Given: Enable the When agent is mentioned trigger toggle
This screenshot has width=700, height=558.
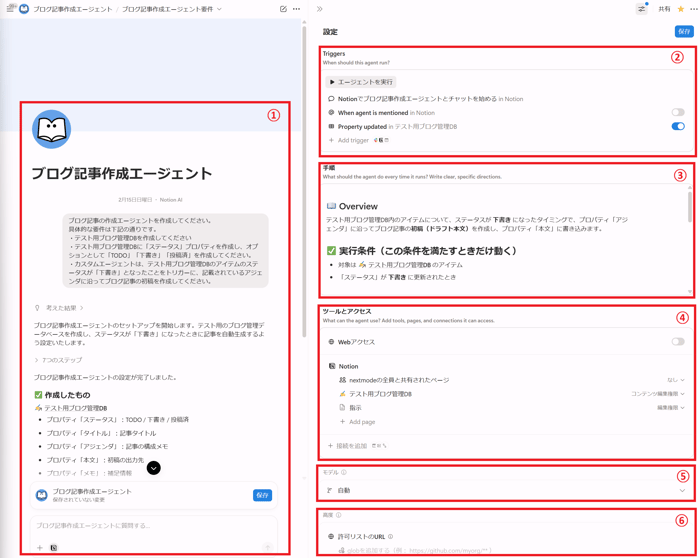Looking at the screenshot, I should (678, 112).
